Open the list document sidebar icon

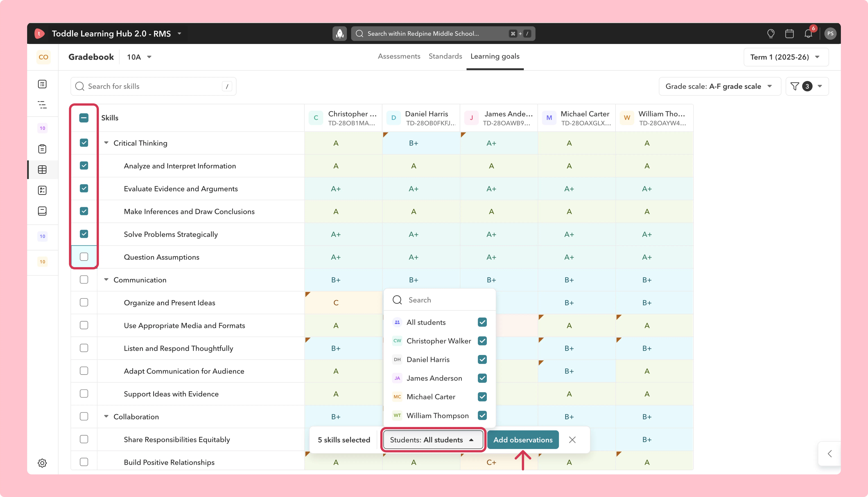pyautogui.click(x=42, y=84)
